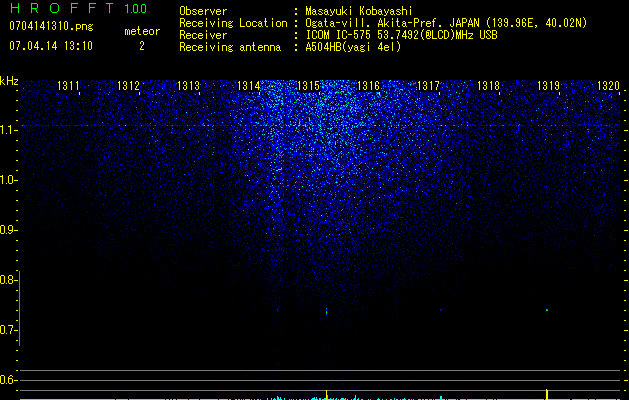This screenshot has width=629, height=400.
Task: Click the 1.0 frequency axis label
Action: [x=7, y=180]
